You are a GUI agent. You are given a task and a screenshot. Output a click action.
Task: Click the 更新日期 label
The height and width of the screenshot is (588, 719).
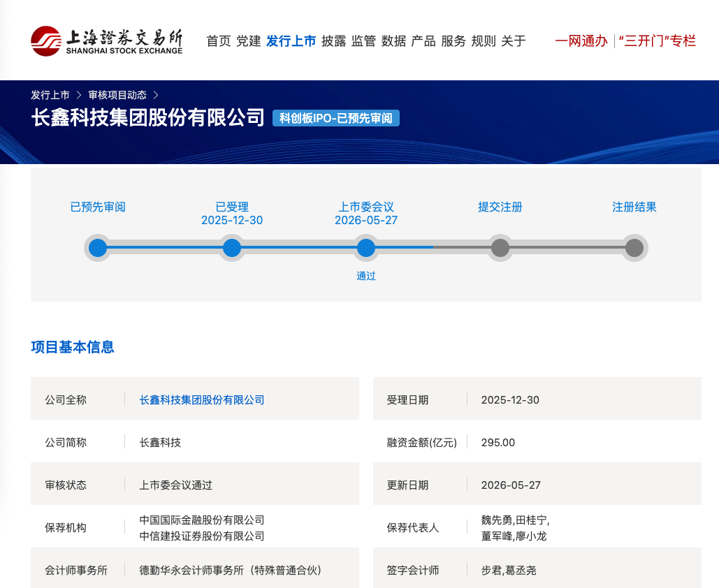407,485
